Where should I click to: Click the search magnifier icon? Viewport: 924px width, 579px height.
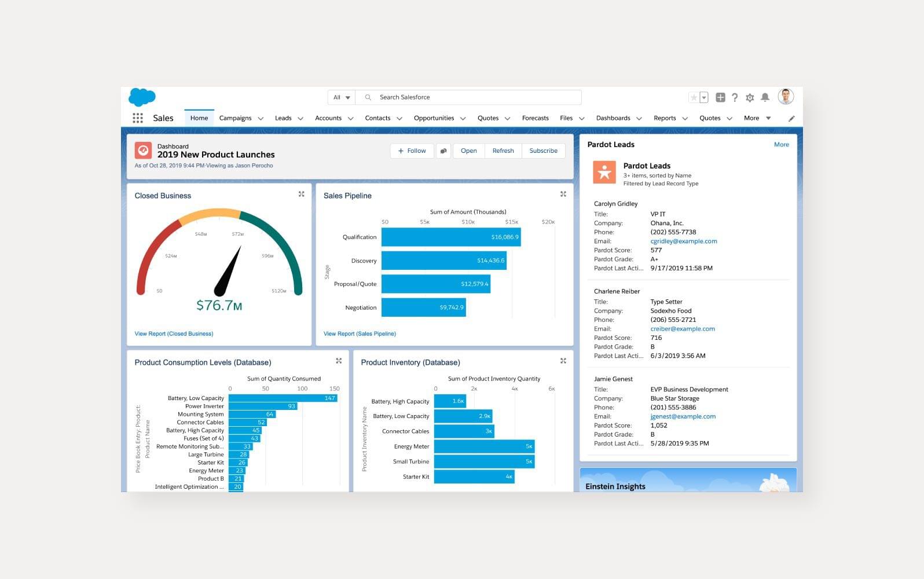pyautogui.click(x=368, y=97)
